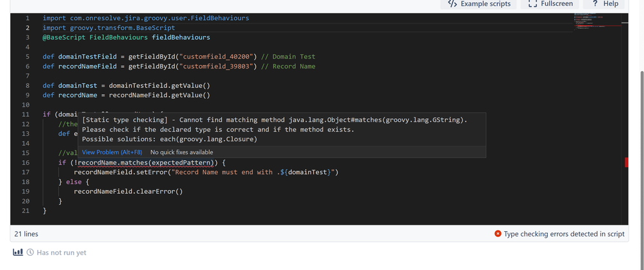Open the script editor Help button
644x270 pixels.
click(x=604, y=4)
